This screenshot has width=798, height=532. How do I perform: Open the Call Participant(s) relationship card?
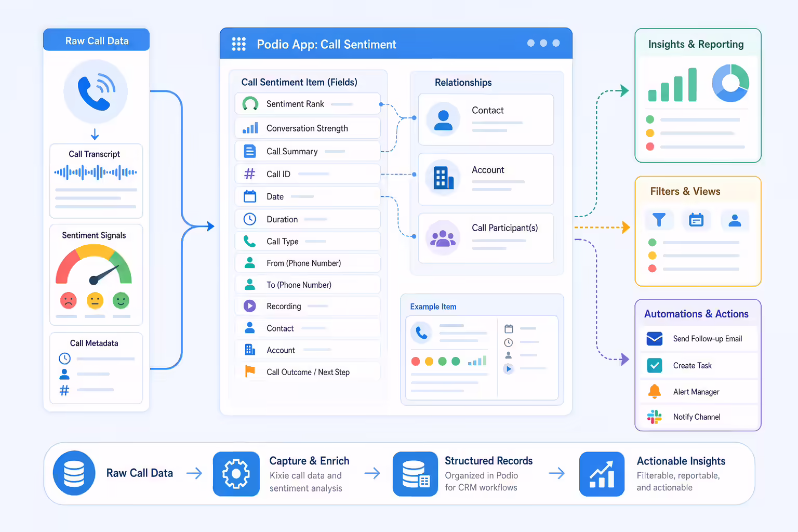pyautogui.click(x=486, y=238)
